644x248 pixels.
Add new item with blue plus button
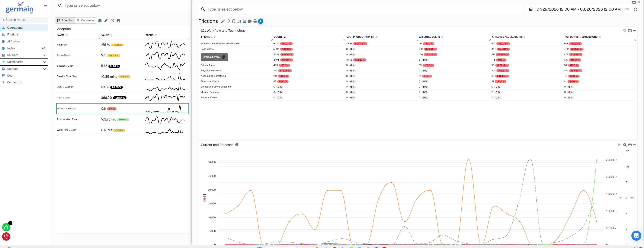point(261,21)
